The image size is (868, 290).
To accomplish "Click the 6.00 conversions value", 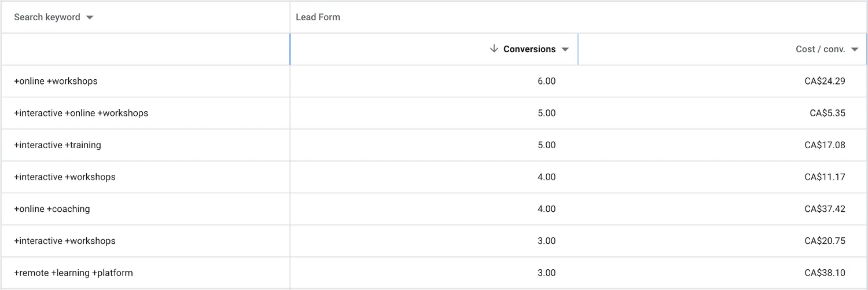I will (x=546, y=81).
